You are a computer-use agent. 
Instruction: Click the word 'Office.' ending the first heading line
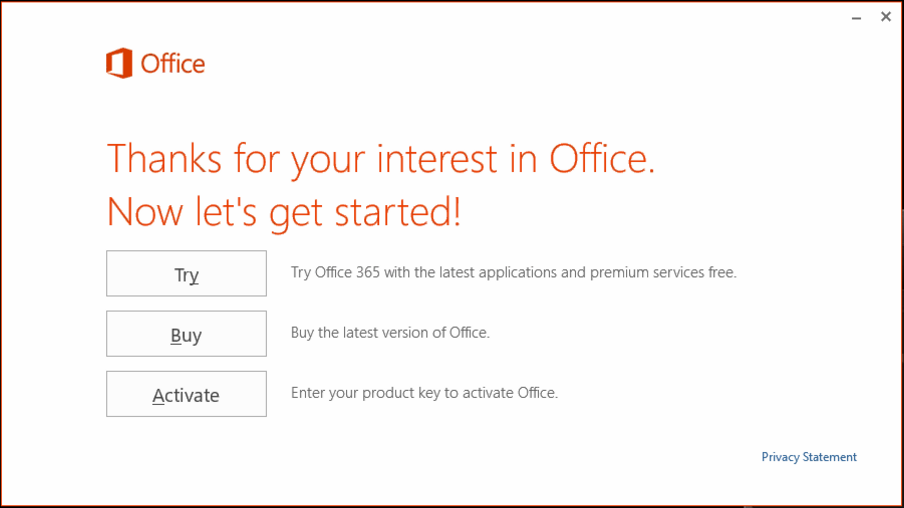pos(602,158)
